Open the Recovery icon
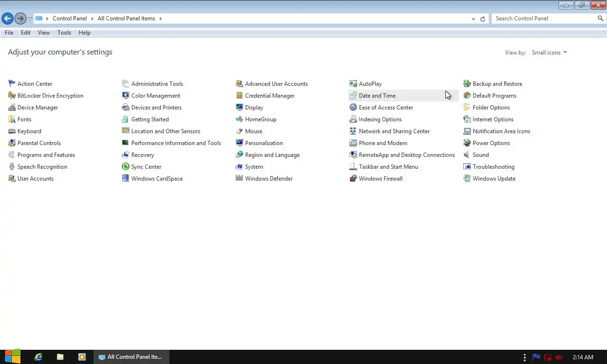Screen dimensions: 607x364 coord(126,155)
